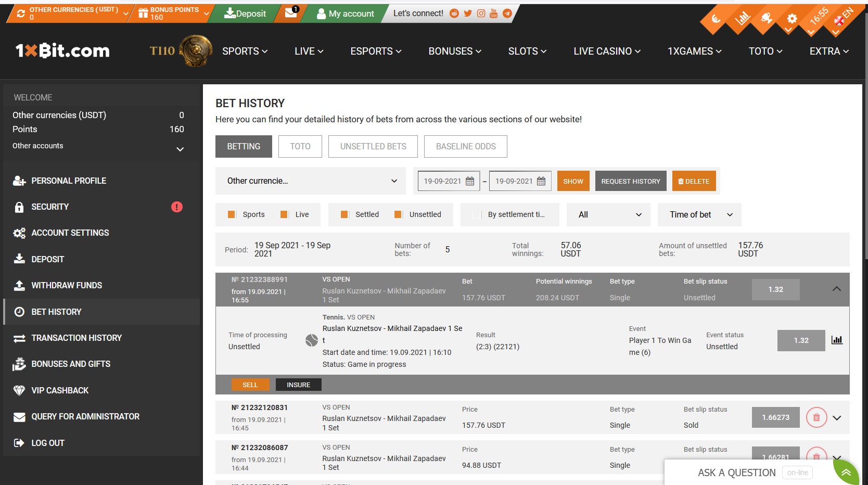Open the bet statistics chart icon for the 1.32 event
This screenshot has width=868, height=485.
837,340
